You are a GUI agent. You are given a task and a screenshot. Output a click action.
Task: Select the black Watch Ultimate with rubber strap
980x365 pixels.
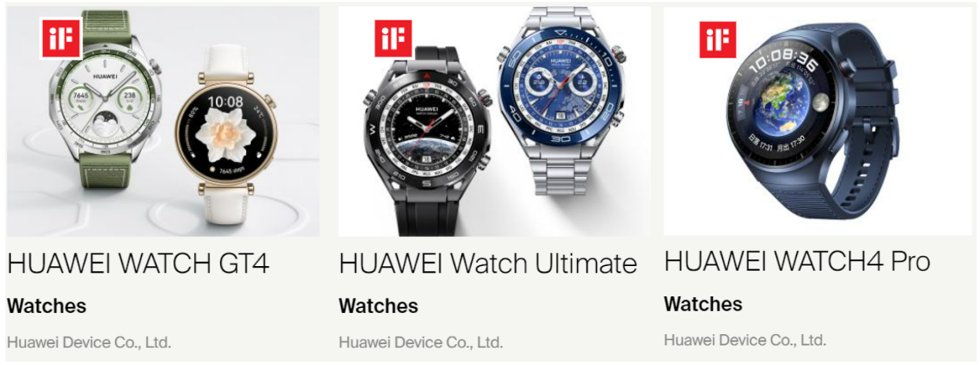(x=427, y=138)
